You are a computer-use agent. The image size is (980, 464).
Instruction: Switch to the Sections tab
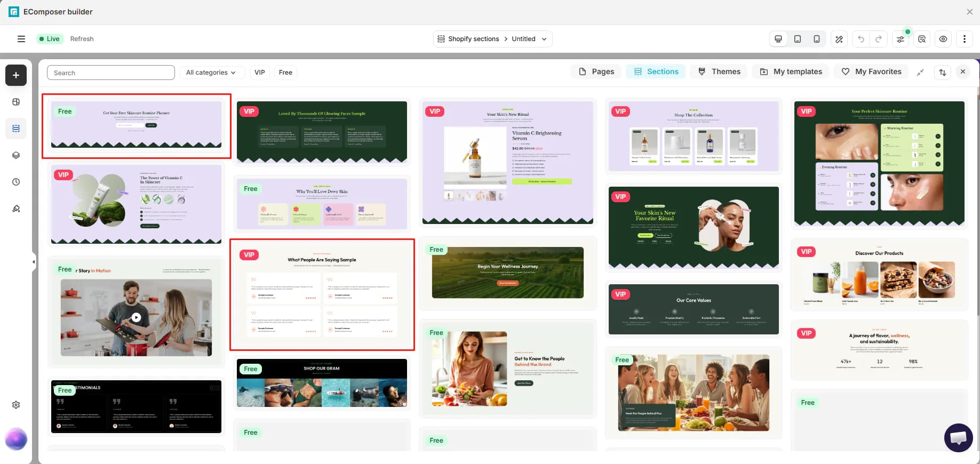pyautogui.click(x=656, y=71)
